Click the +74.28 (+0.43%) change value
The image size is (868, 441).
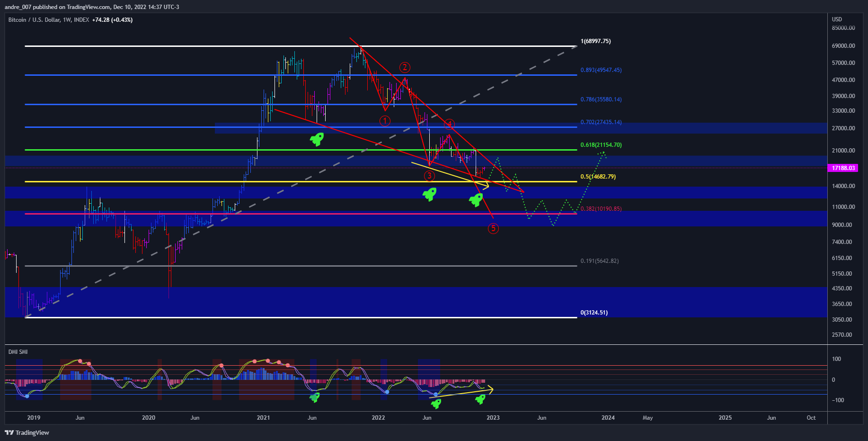pyautogui.click(x=112, y=20)
